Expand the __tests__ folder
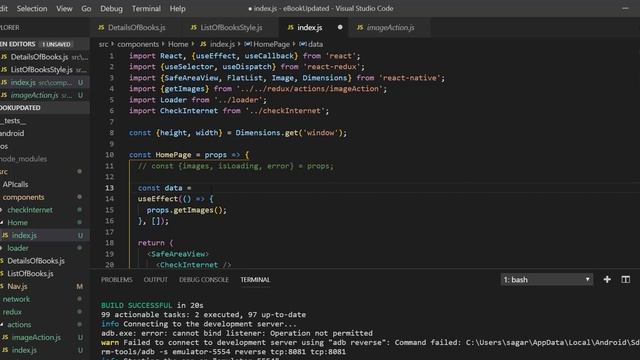640x360 pixels. pos(44,121)
